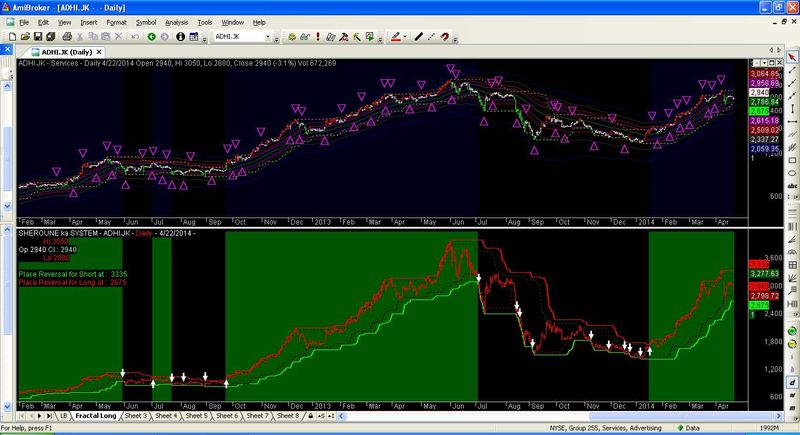Save using the floppy disk icon
The image size is (800, 435).
click(x=38, y=37)
